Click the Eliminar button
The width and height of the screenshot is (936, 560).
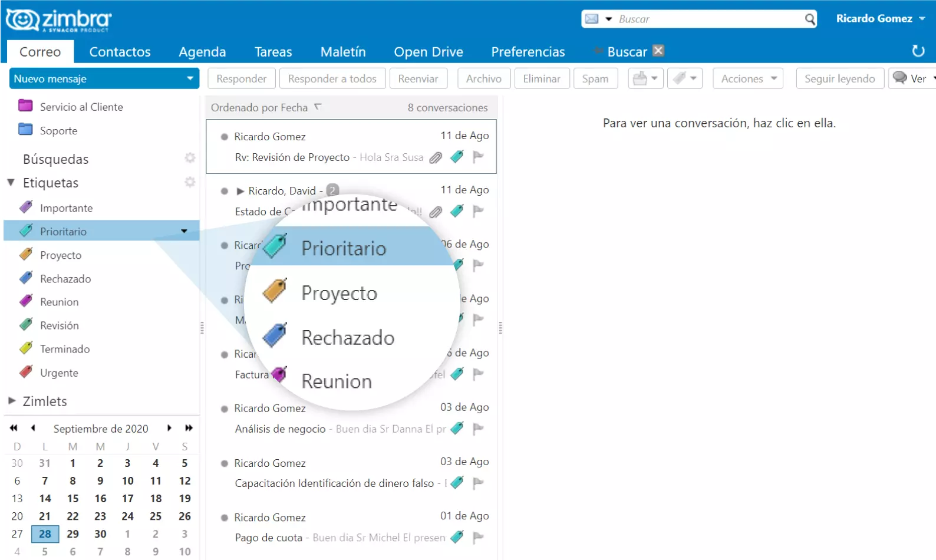[x=541, y=78]
